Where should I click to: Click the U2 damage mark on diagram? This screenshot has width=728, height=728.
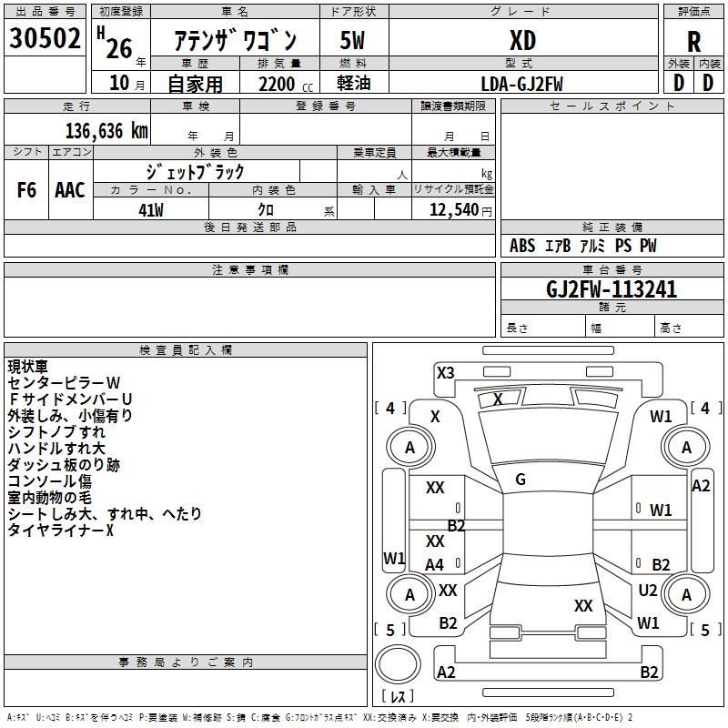coord(647,591)
